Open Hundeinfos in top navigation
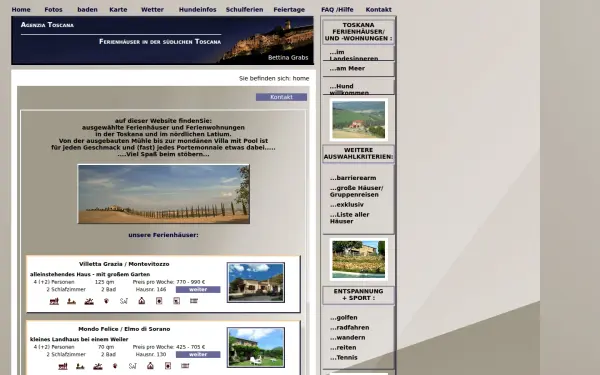Image resolution: width=600 pixels, height=375 pixels. click(x=197, y=10)
